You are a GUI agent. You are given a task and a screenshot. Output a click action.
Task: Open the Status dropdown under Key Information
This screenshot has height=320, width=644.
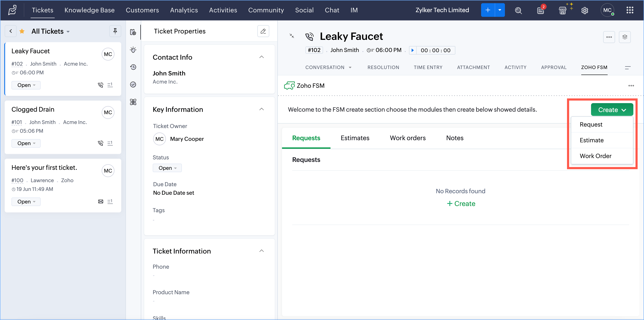point(167,168)
